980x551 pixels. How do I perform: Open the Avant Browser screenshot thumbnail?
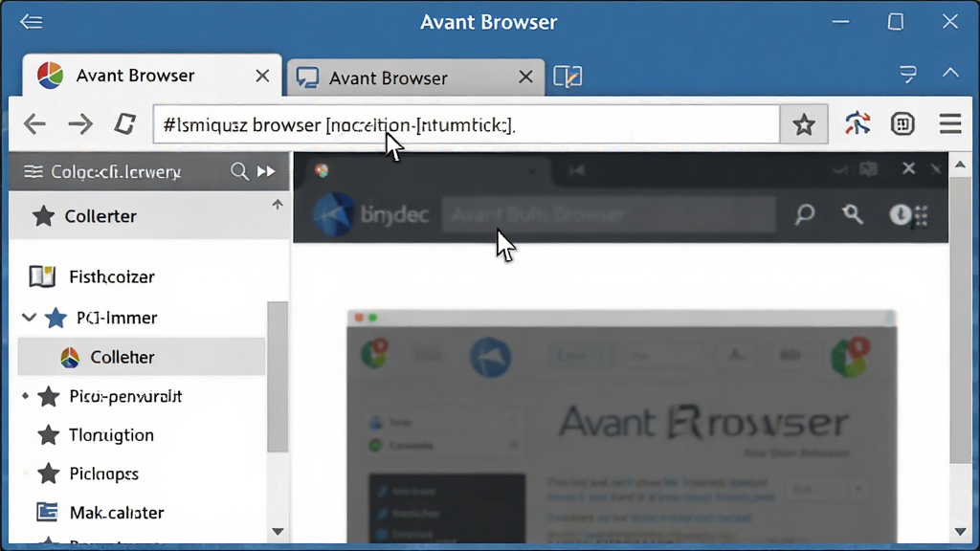click(x=622, y=427)
